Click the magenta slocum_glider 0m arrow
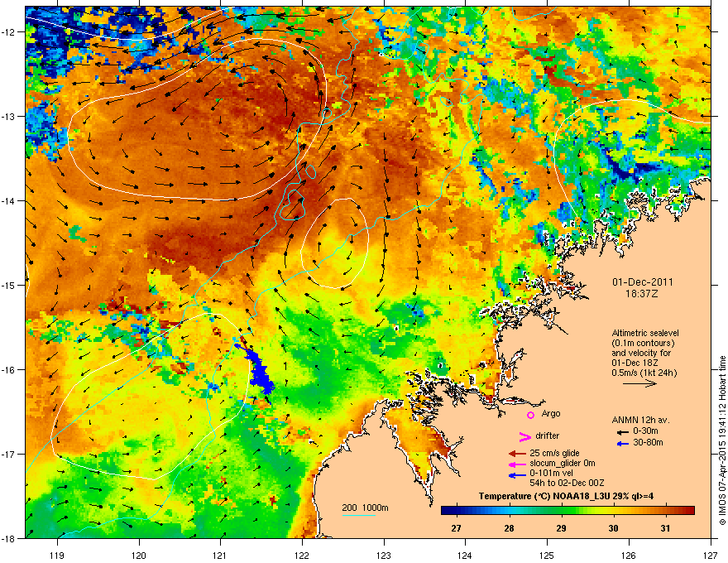 point(518,464)
